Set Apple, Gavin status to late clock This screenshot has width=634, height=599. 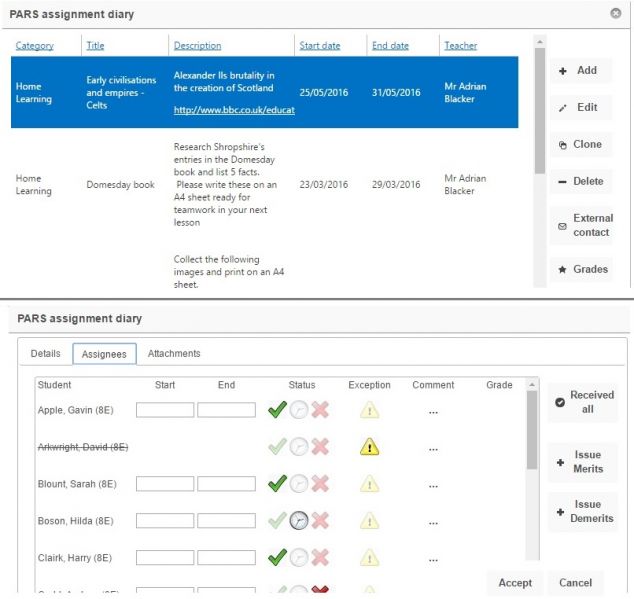299,410
